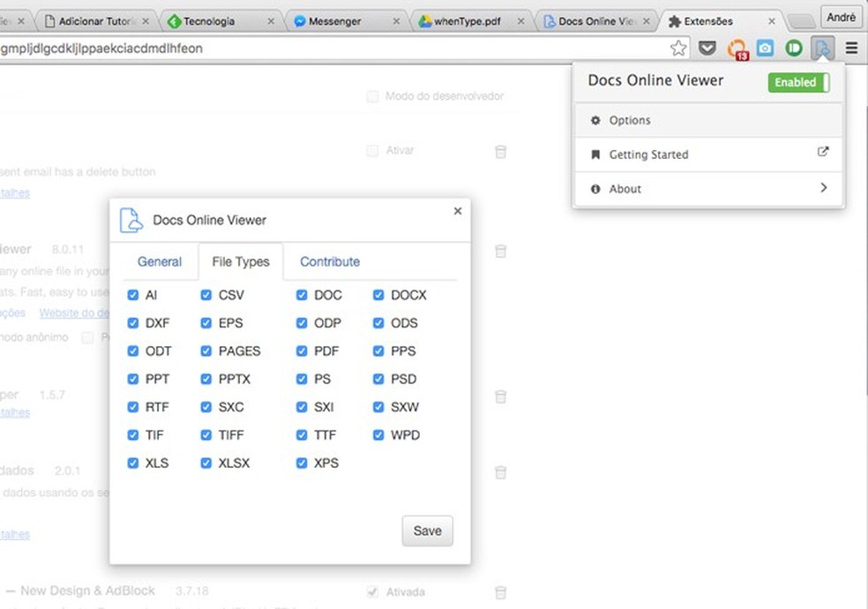Open the Website do desenvolvedor link
The image size is (868, 609).
[x=74, y=312]
